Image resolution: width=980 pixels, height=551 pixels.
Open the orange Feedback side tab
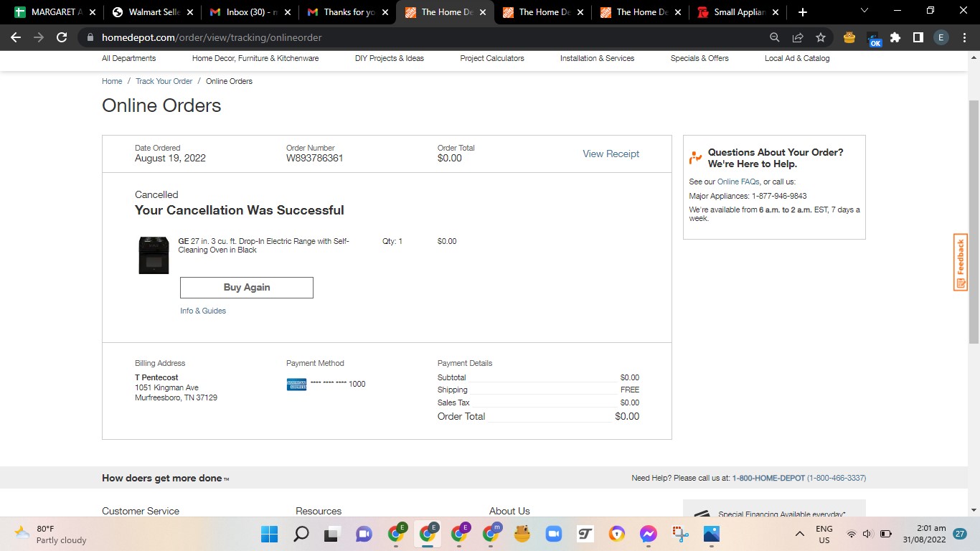[x=961, y=262]
